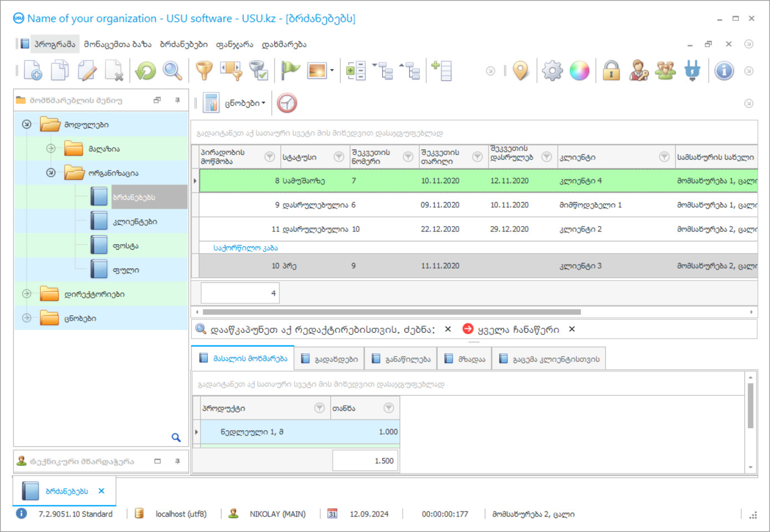Click the calendar icon in status bar
This screenshot has height=532, width=770.
pyautogui.click(x=332, y=514)
